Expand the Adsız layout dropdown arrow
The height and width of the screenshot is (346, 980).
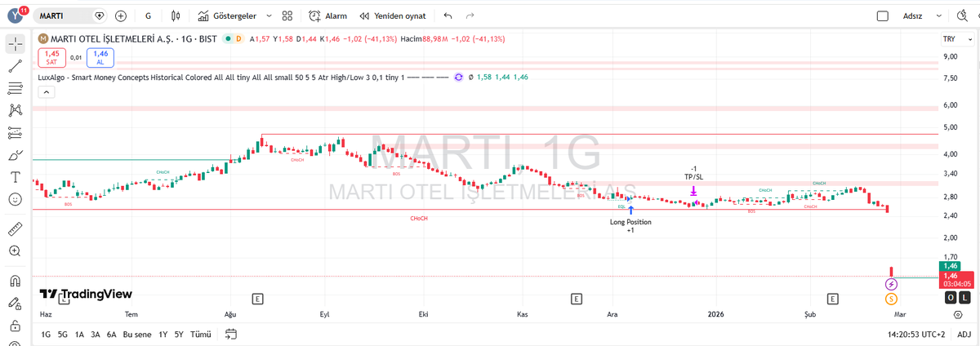940,16
